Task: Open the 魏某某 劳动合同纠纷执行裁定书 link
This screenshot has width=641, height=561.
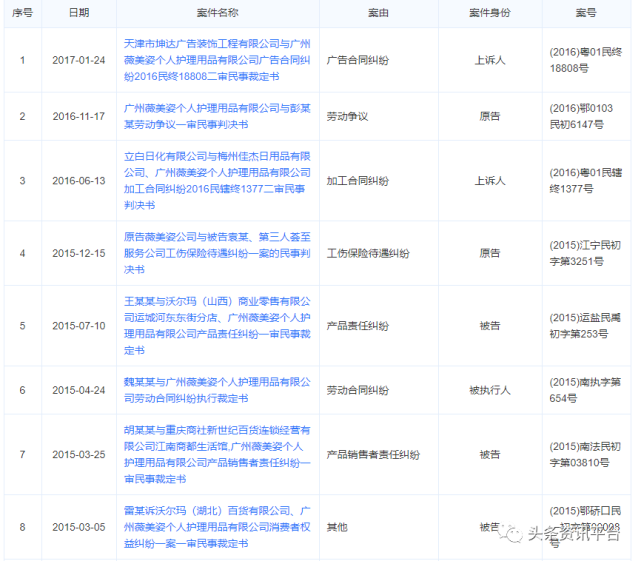Action: (x=218, y=390)
